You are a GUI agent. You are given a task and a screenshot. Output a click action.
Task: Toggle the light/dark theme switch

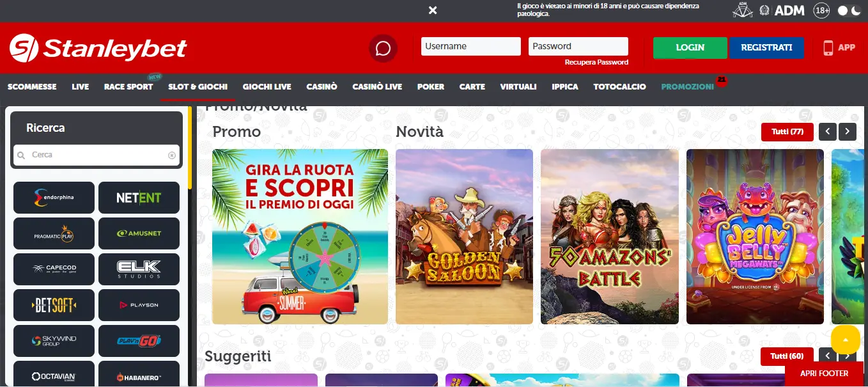(849, 11)
